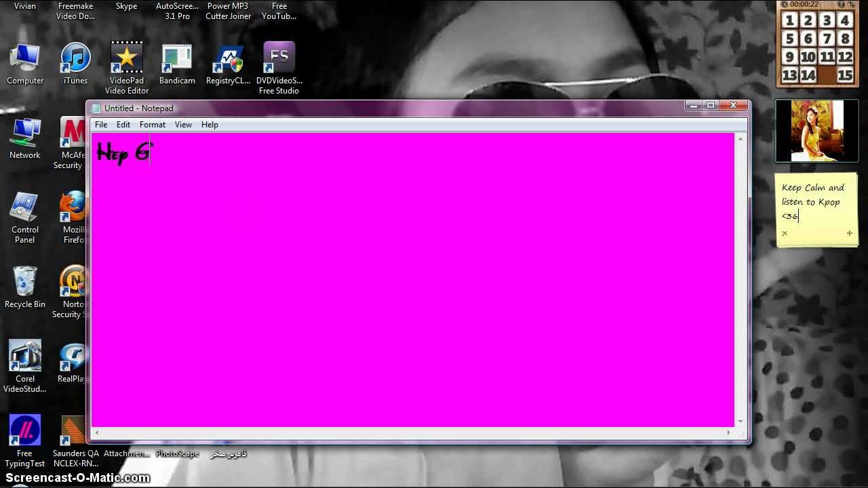Click the Freemake Video Do... label

pyautogui.click(x=75, y=11)
